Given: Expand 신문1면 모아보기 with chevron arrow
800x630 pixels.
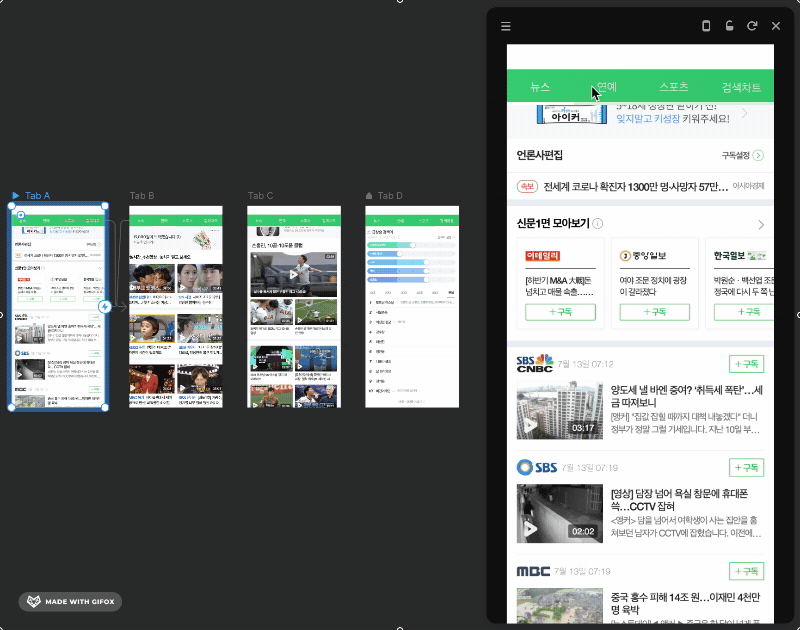Looking at the screenshot, I should (x=761, y=224).
